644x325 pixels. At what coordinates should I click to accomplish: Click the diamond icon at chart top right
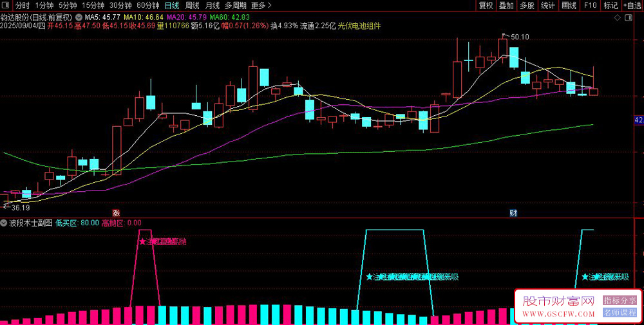click(x=617, y=18)
